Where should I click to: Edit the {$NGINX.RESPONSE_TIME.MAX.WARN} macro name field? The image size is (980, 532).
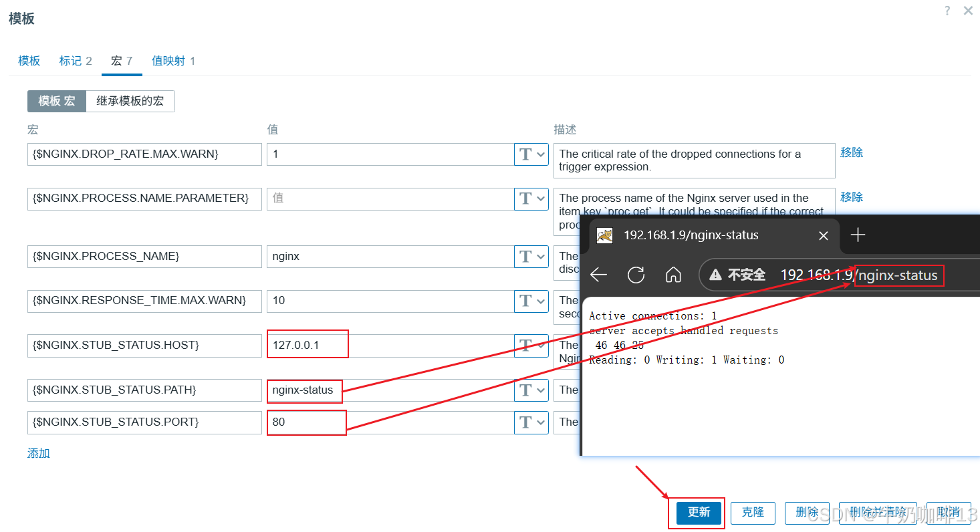tap(144, 301)
